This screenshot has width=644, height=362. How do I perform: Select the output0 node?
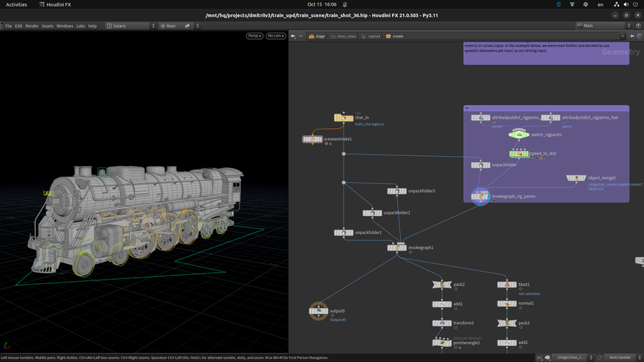click(318, 310)
